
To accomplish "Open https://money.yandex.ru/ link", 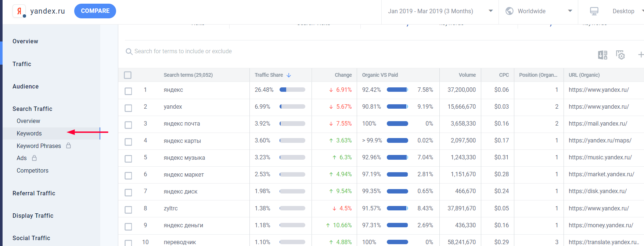I will pos(601,225).
